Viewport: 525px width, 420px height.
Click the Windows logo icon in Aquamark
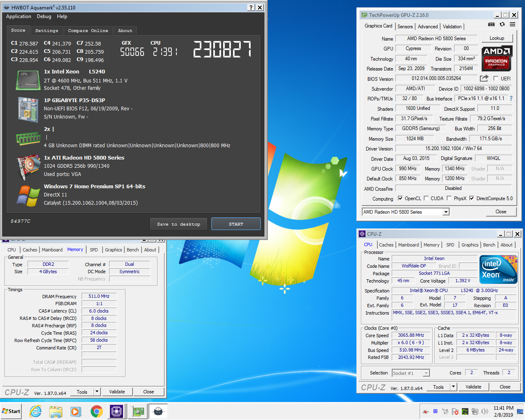[x=28, y=196]
